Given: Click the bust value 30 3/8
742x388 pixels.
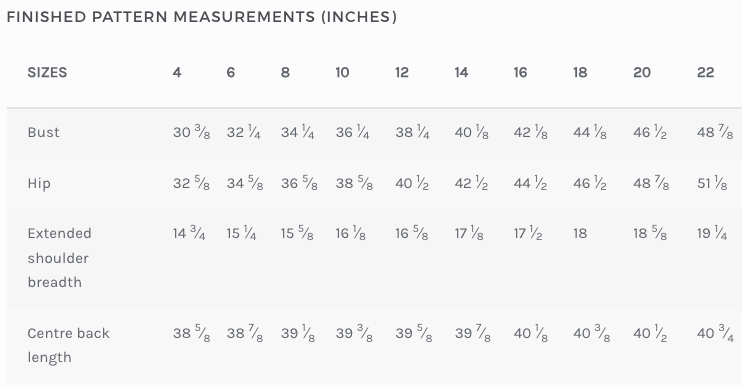Looking at the screenshot, I should coord(191,132).
